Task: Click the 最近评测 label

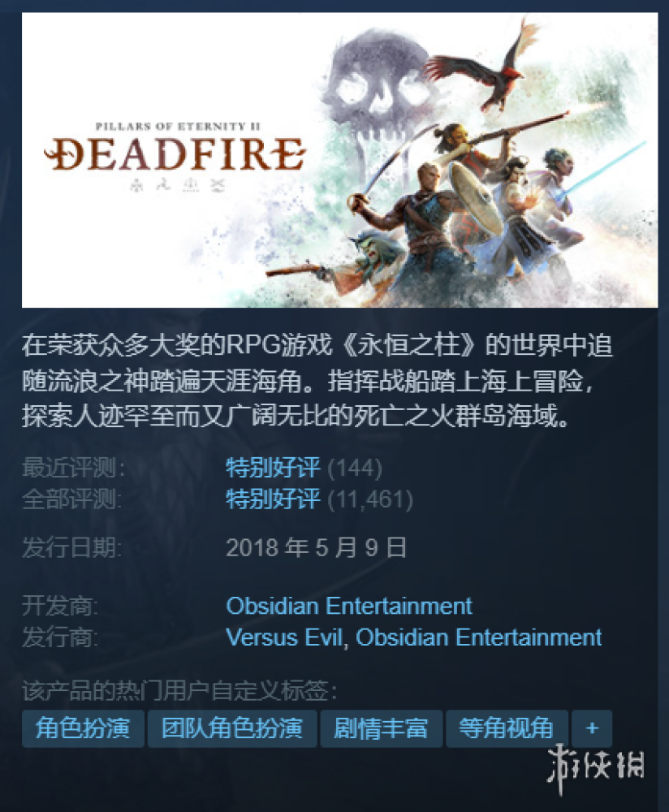Action: [x=73, y=468]
